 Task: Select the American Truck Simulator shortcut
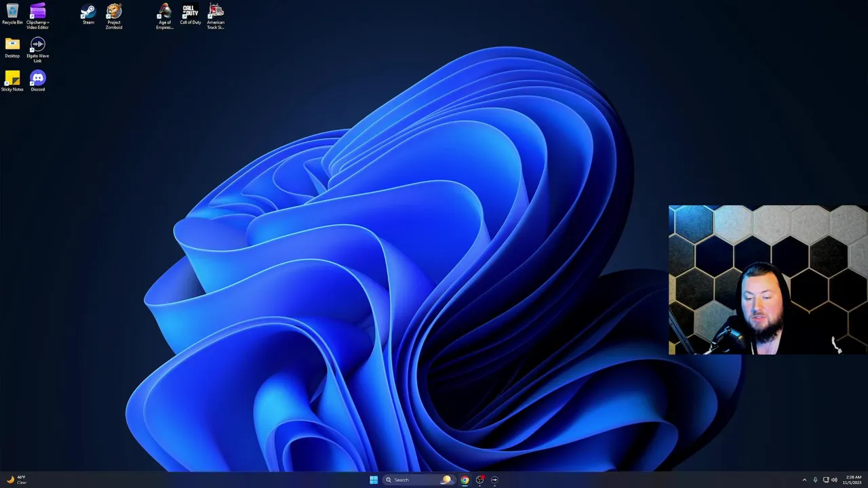[x=216, y=16]
